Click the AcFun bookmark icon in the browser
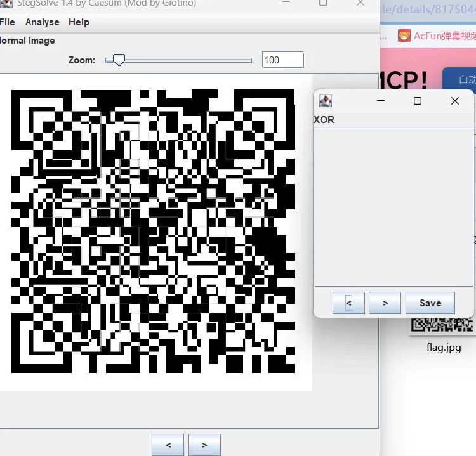The width and height of the screenshot is (476, 456). pos(404,36)
